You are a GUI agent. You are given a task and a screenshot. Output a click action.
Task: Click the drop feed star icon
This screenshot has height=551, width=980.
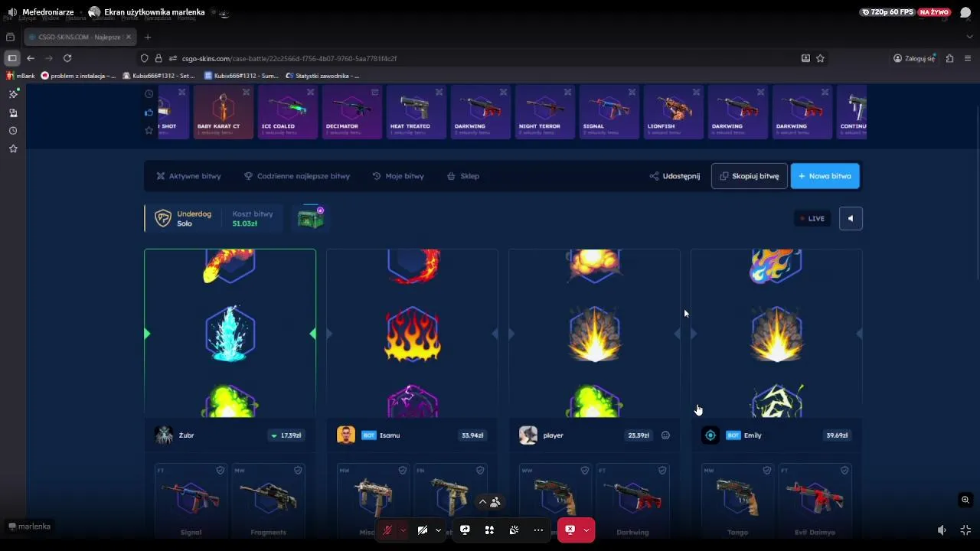tap(149, 131)
